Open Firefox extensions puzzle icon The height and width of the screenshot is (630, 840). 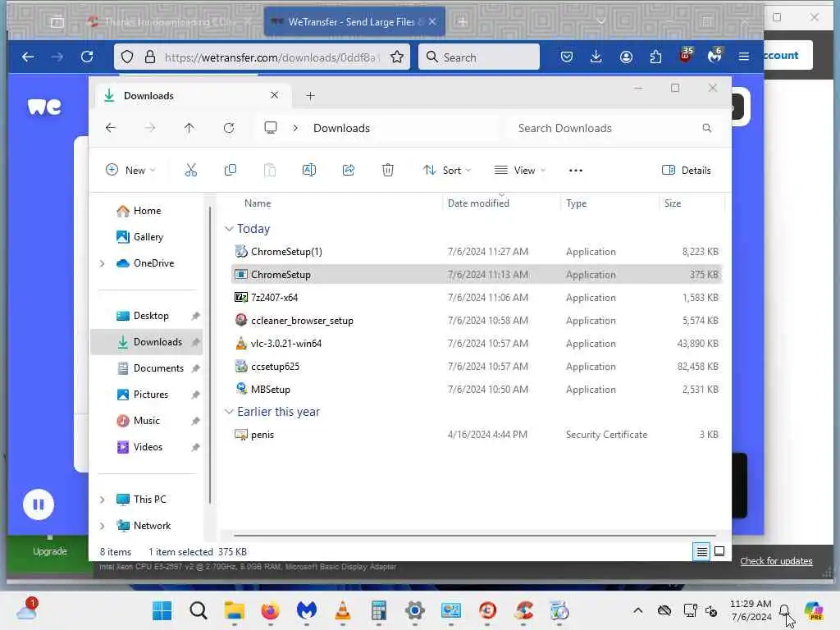655,57
